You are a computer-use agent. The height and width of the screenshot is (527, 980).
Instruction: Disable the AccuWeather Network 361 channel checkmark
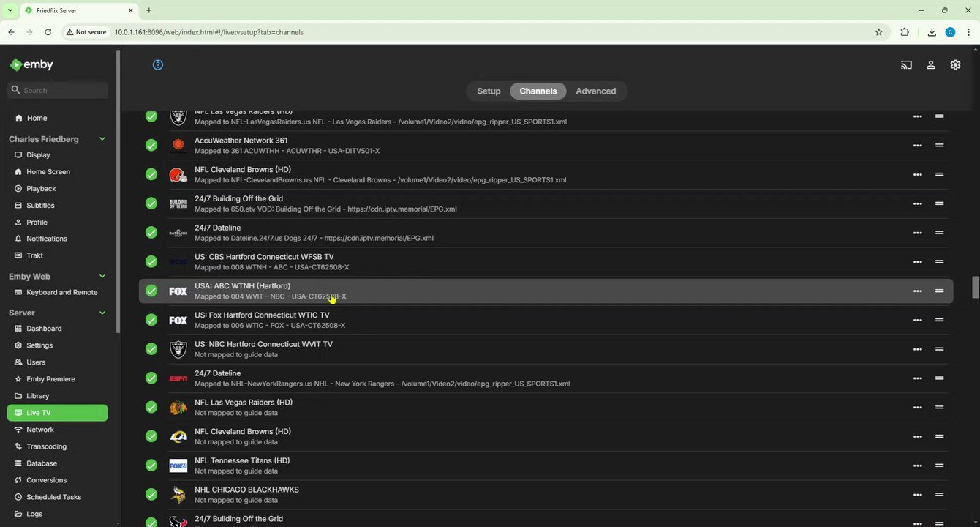pos(151,145)
